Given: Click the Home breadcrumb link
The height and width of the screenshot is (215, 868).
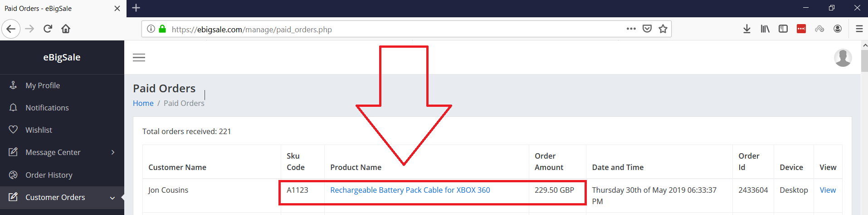Looking at the screenshot, I should coord(143,103).
